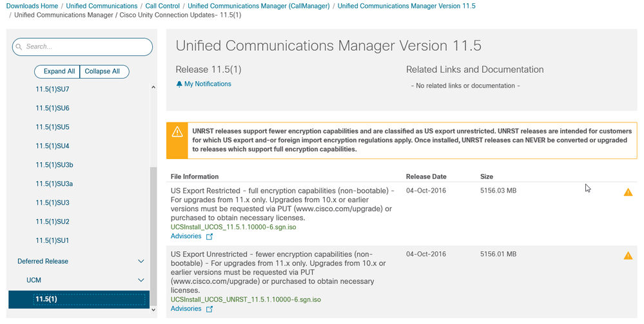Collapse the UCM section chevron

(141, 280)
